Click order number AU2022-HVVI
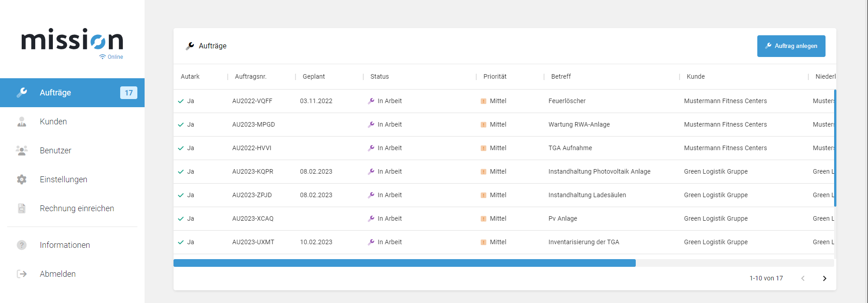The image size is (868, 303). [252, 148]
